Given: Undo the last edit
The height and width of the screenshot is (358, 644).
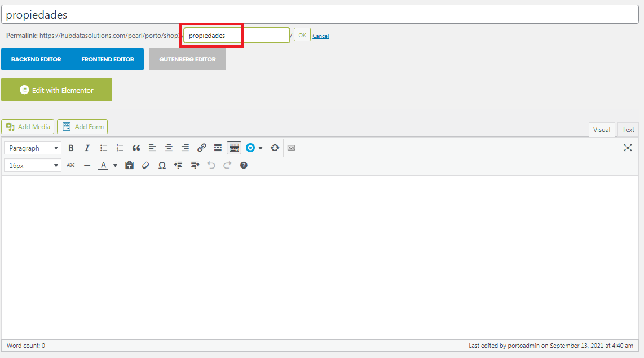Looking at the screenshot, I should click(211, 165).
